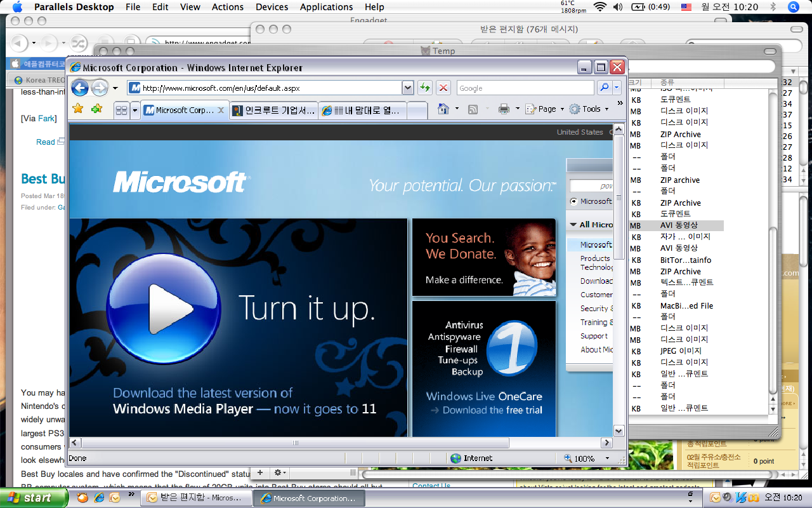812x508 pixels.
Task: Switch to the 인크루트 기업서... tab
Action: (x=273, y=110)
